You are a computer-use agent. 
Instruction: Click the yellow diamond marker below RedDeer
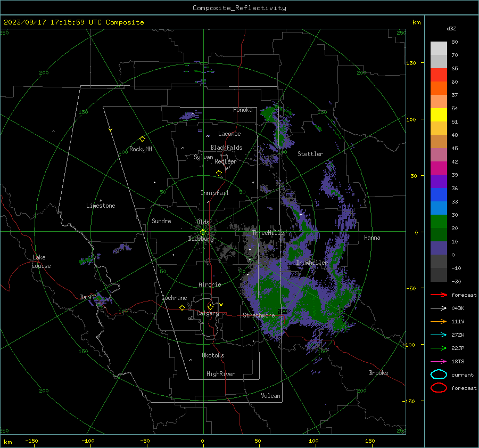coord(219,173)
